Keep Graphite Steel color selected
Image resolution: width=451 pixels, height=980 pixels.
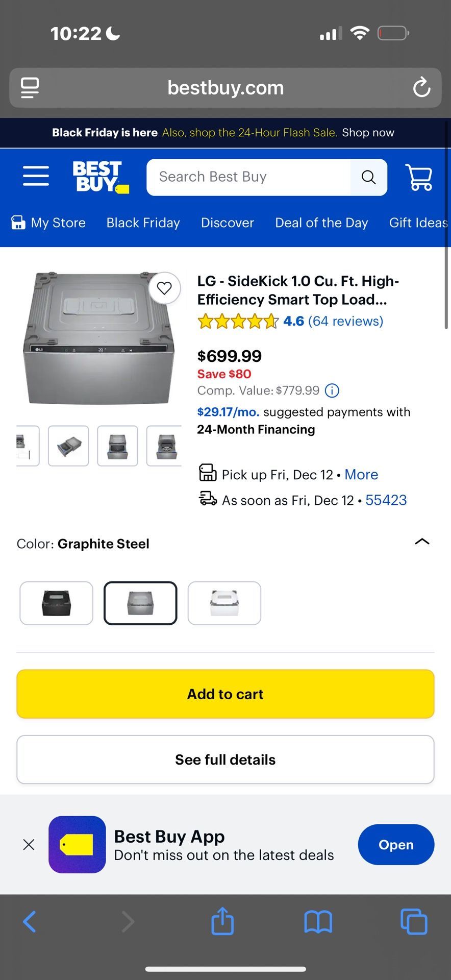(x=140, y=603)
